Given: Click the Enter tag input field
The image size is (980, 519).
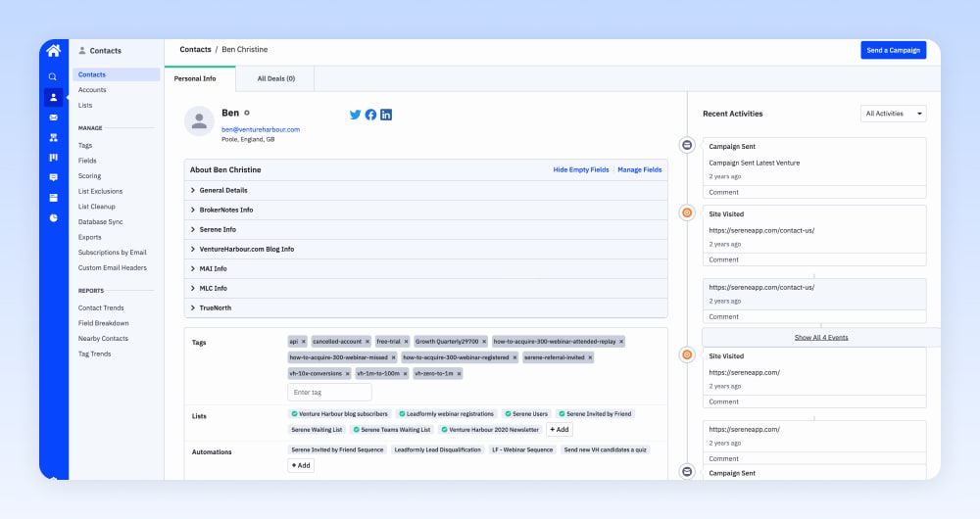Looking at the screenshot, I should coord(329,393).
